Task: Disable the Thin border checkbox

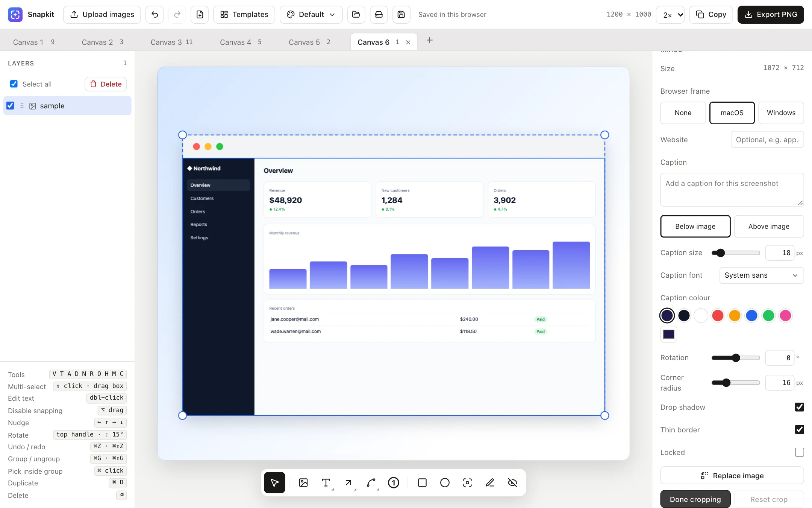Action: [x=800, y=430]
